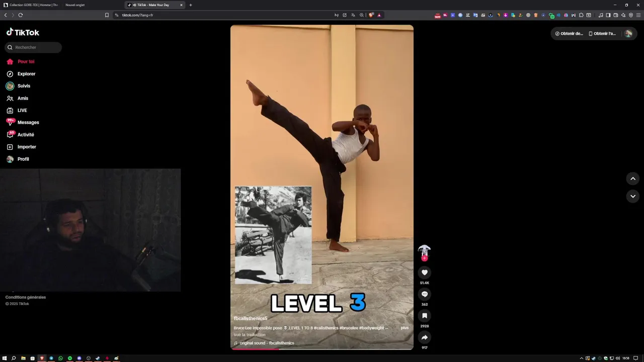Close the TikTok - Make Your Day tab
This screenshot has width=644, height=362.
tap(181, 5)
